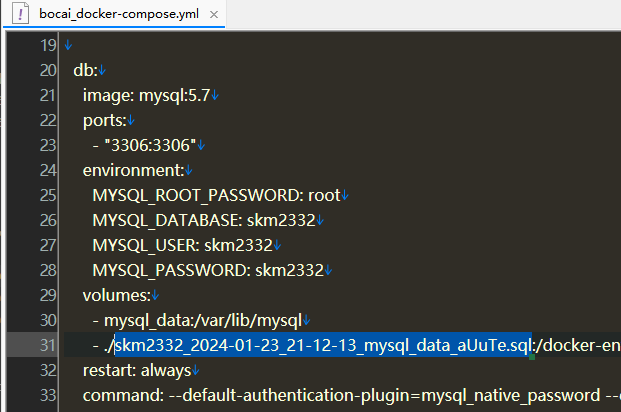Close the bocai_docker-compose.yml tab

pyautogui.click(x=214, y=15)
